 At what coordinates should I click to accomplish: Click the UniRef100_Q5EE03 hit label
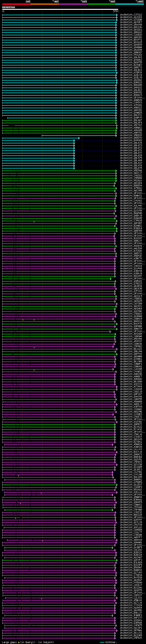[x=131, y=135]
